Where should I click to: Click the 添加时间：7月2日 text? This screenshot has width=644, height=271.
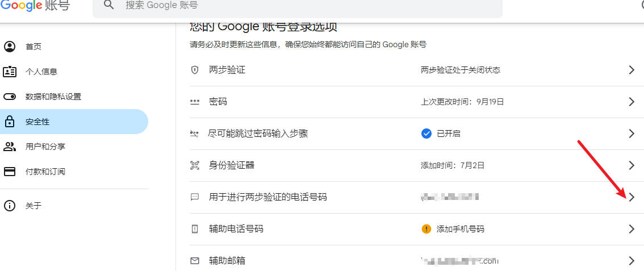point(453,165)
